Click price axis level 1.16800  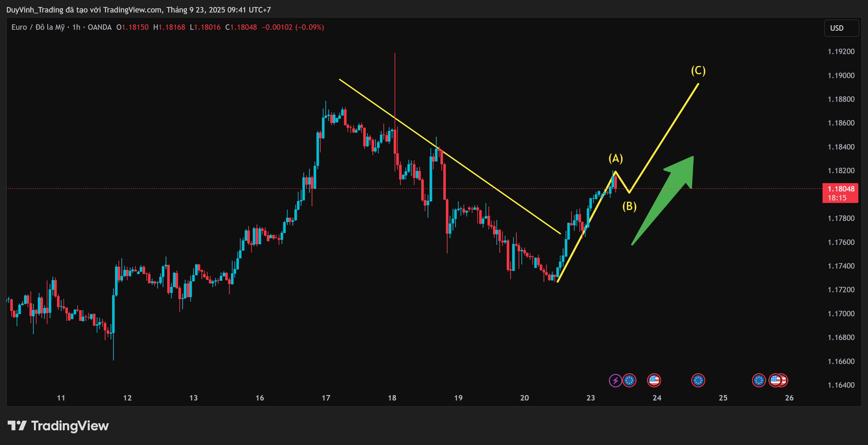(841, 337)
